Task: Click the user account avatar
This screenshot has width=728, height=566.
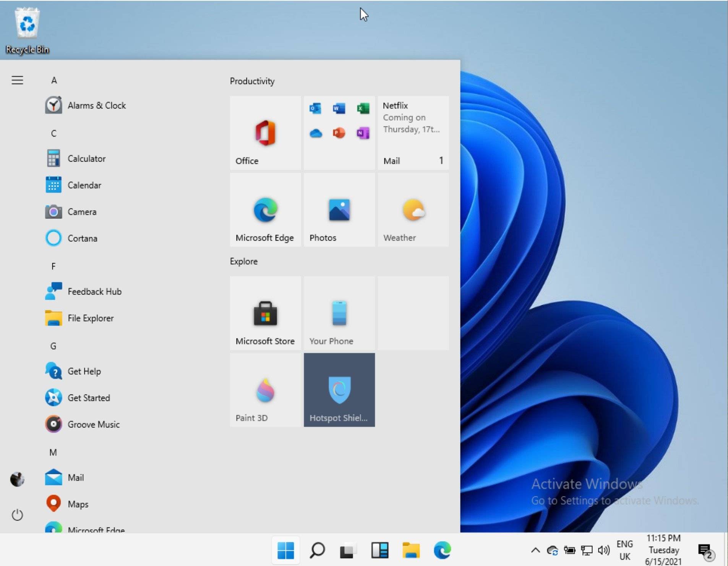Action: (17, 479)
